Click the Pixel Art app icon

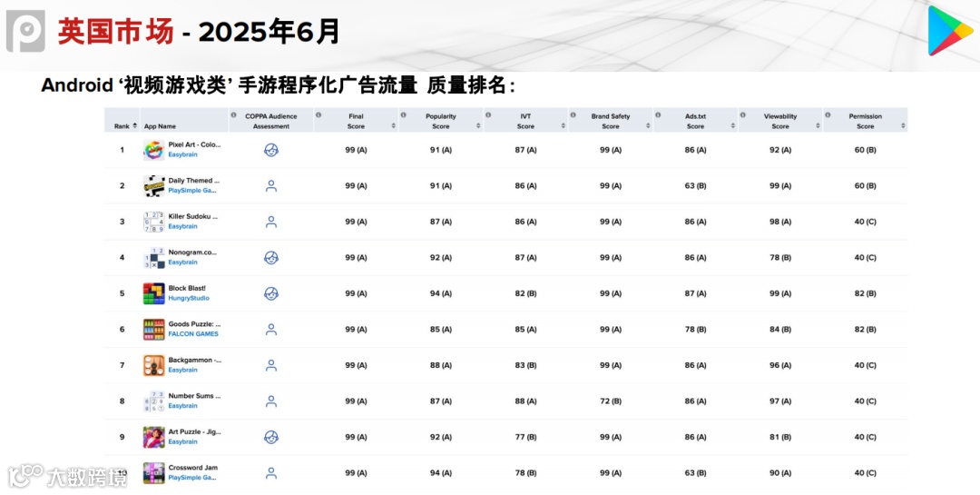(153, 150)
